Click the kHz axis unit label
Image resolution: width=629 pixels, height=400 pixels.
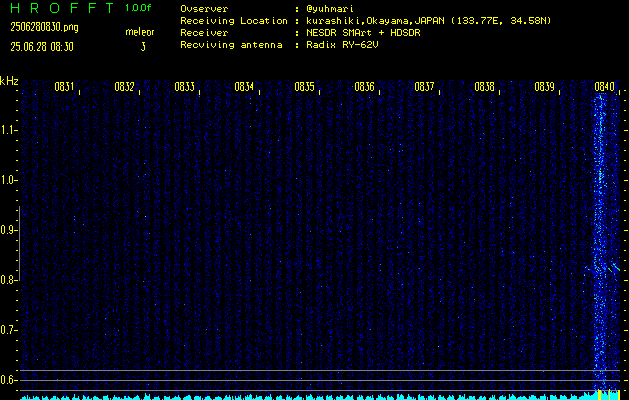tap(9, 81)
